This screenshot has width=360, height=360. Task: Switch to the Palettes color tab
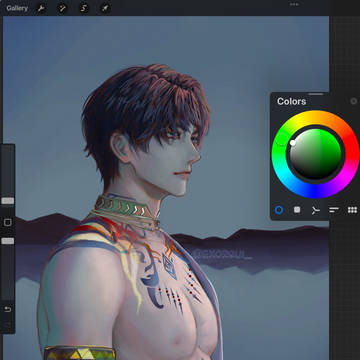tap(352, 210)
